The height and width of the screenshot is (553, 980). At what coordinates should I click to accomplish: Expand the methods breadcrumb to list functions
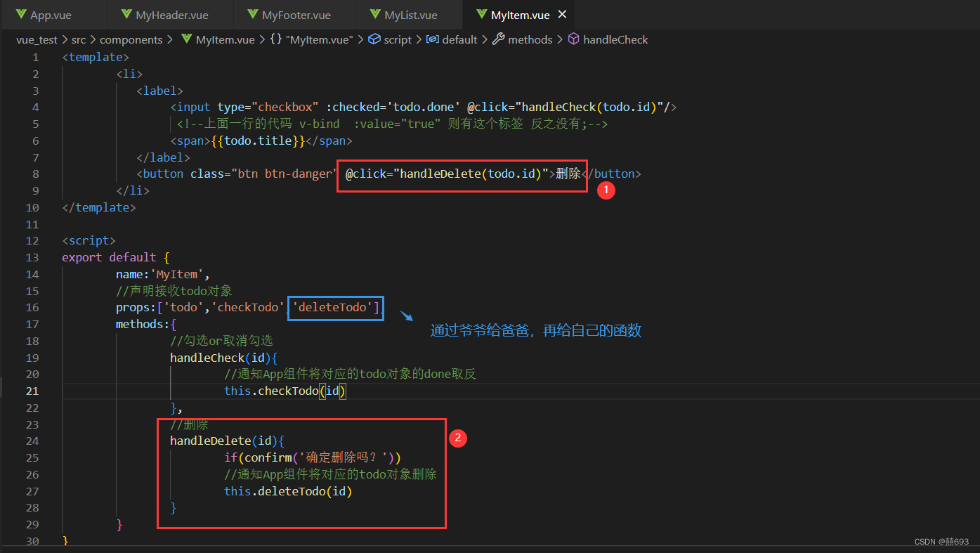coord(530,39)
